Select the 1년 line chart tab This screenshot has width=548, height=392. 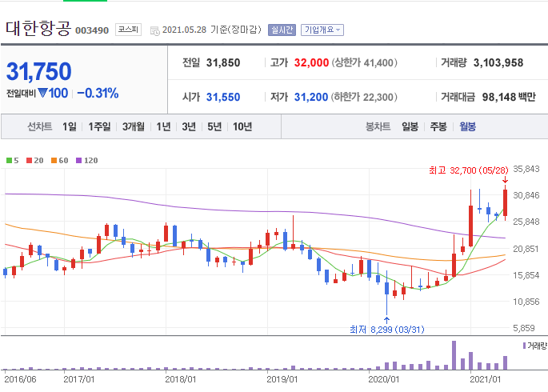(x=163, y=126)
